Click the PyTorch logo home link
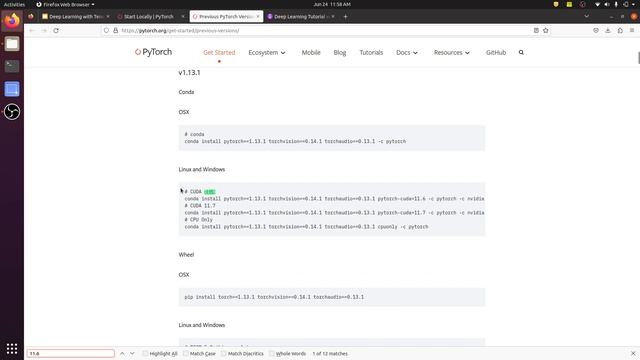 point(153,52)
